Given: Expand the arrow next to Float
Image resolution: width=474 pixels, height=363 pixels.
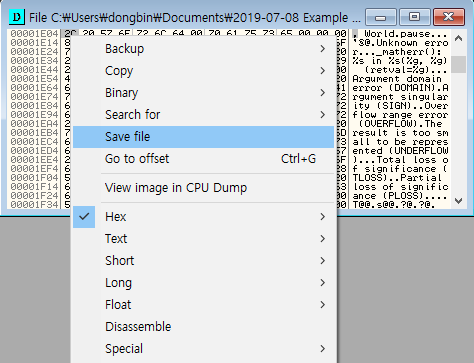Looking at the screenshot, I should pos(322,305).
